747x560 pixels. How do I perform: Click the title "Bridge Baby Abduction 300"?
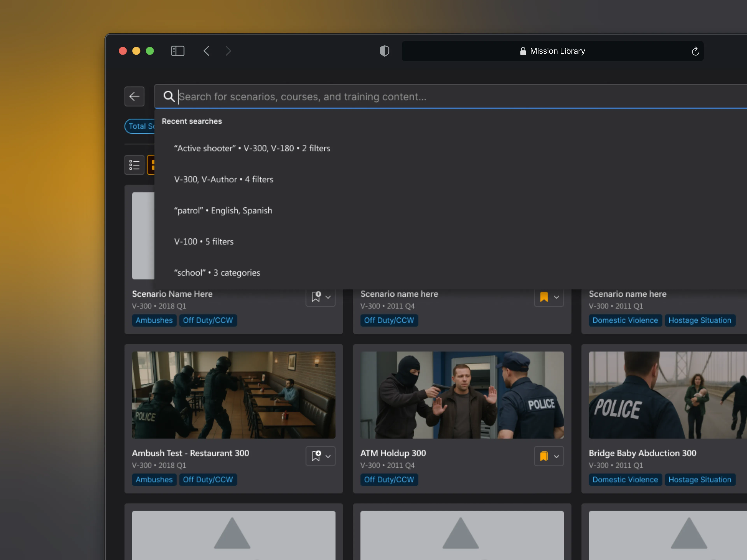pyautogui.click(x=642, y=453)
